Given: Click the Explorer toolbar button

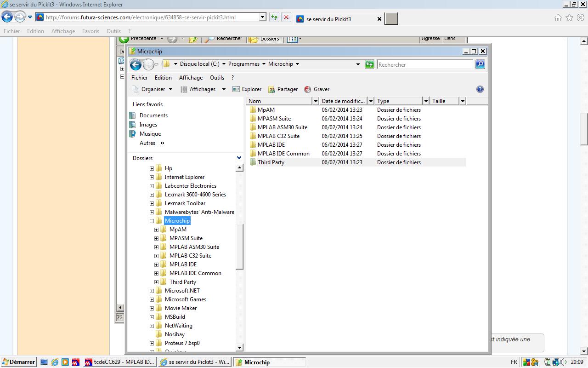Looking at the screenshot, I should coord(247,89).
